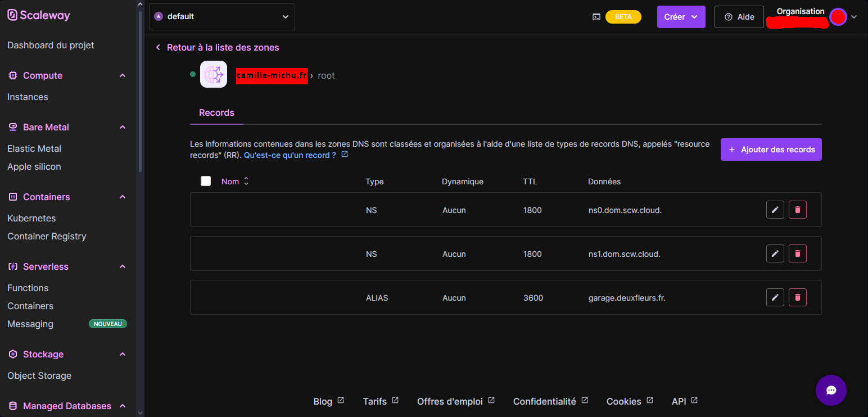Collapse the Bare Metal section
Image resolution: width=868 pixels, height=417 pixels.
coord(123,127)
